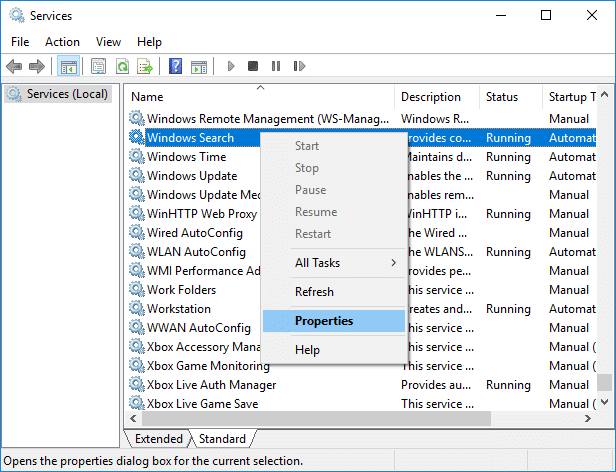Click the Export List toolbar icon

pyautogui.click(x=144, y=67)
